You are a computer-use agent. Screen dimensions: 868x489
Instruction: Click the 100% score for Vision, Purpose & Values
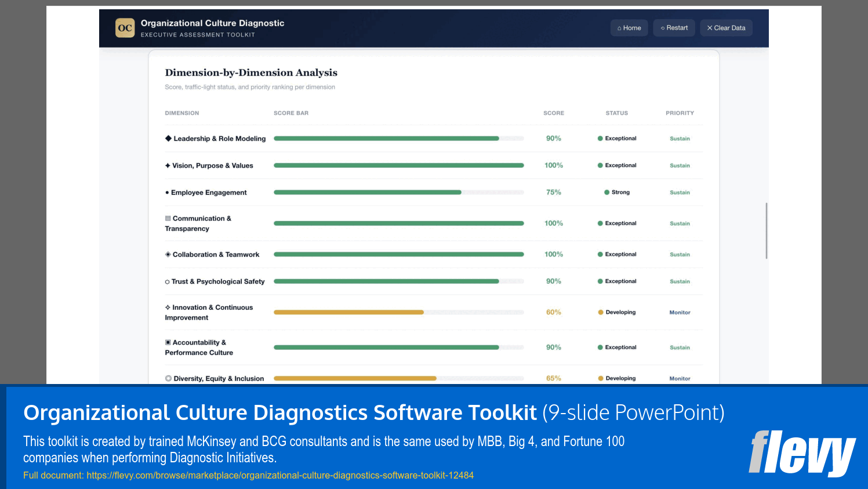(x=554, y=165)
